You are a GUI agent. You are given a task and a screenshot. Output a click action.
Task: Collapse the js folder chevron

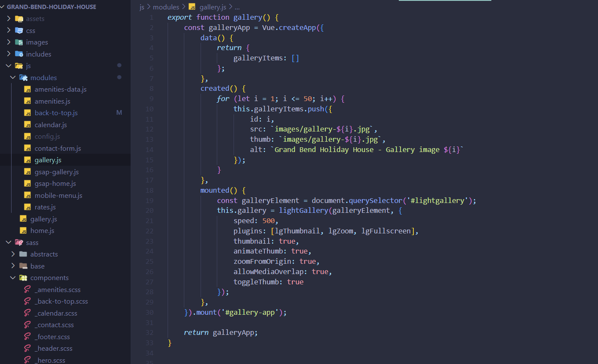tap(9, 66)
